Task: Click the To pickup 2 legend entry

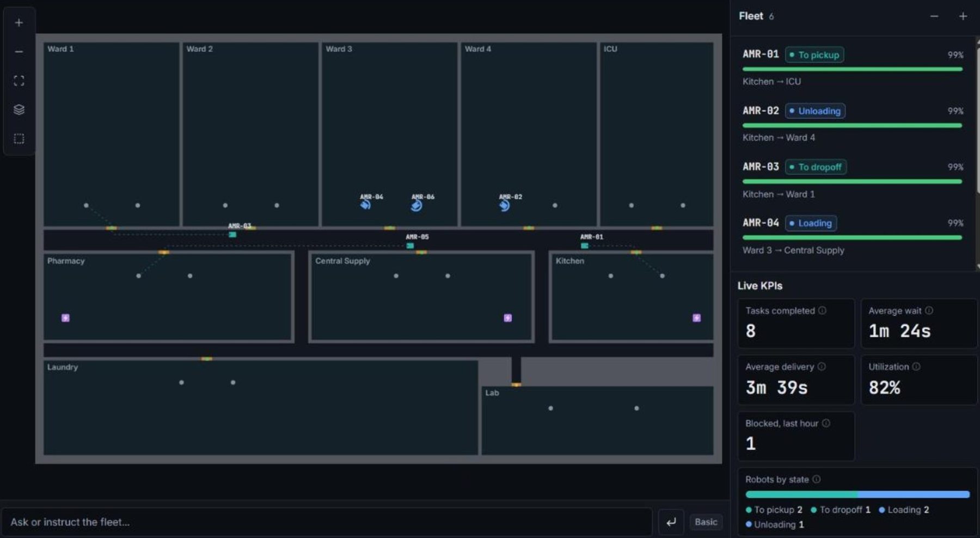Action: pos(774,510)
